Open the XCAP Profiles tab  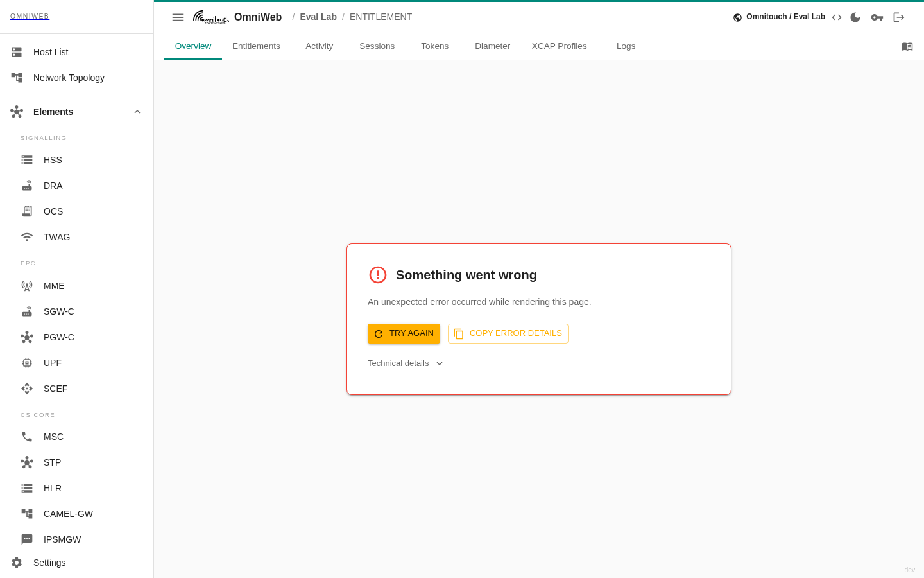click(560, 46)
